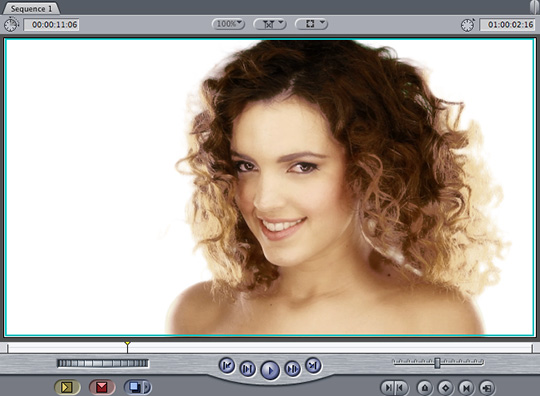
Task: Start playback with the Play button
Action: (270, 371)
